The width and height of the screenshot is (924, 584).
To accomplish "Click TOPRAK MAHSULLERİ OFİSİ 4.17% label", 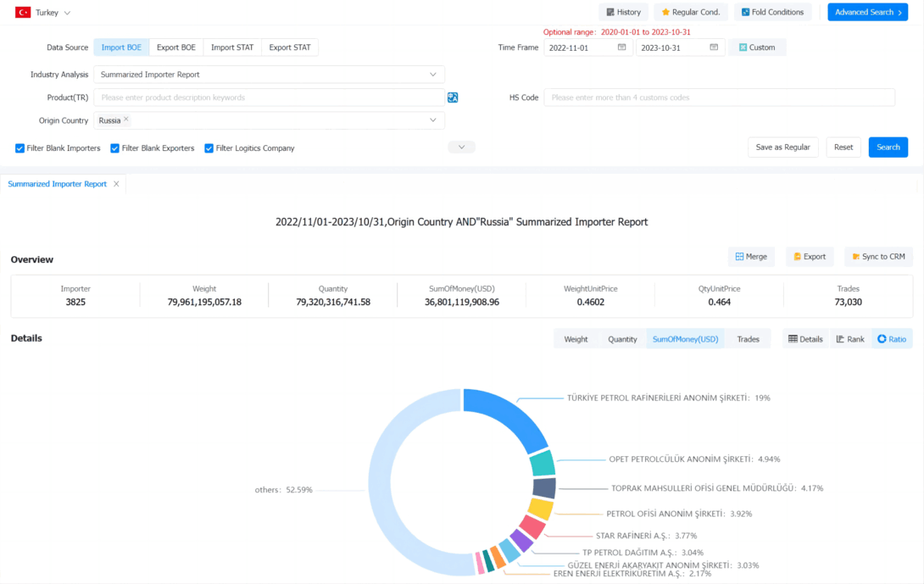I will [x=717, y=488].
